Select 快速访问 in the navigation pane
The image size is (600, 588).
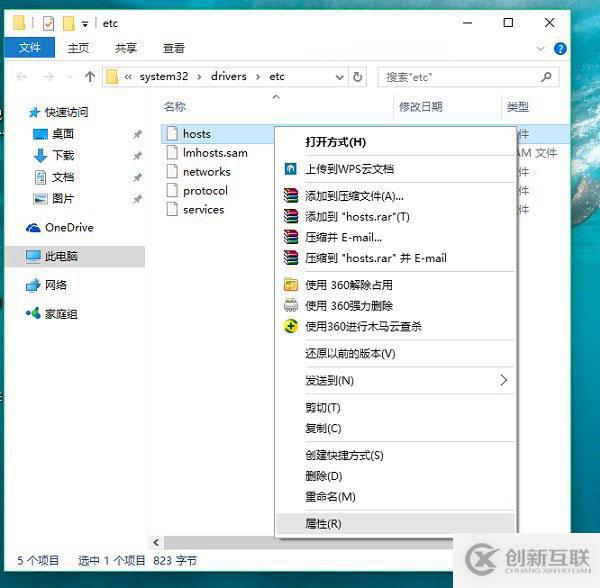[59, 112]
